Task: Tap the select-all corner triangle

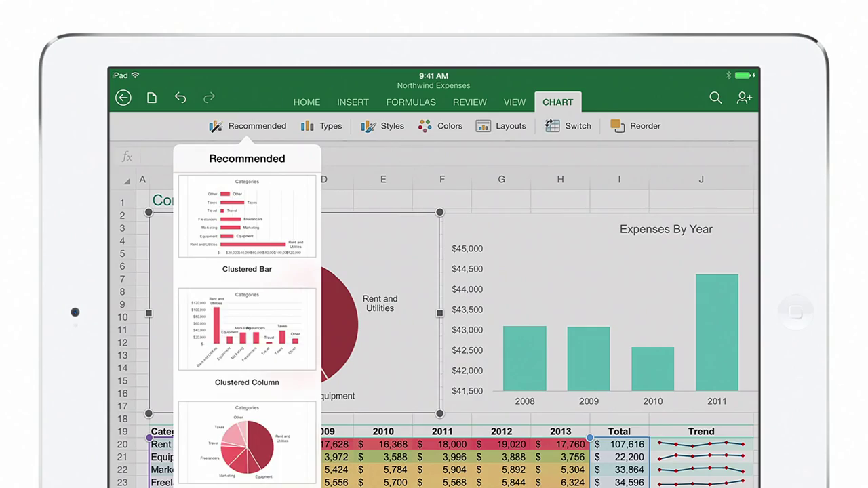Action: [126, 181]
